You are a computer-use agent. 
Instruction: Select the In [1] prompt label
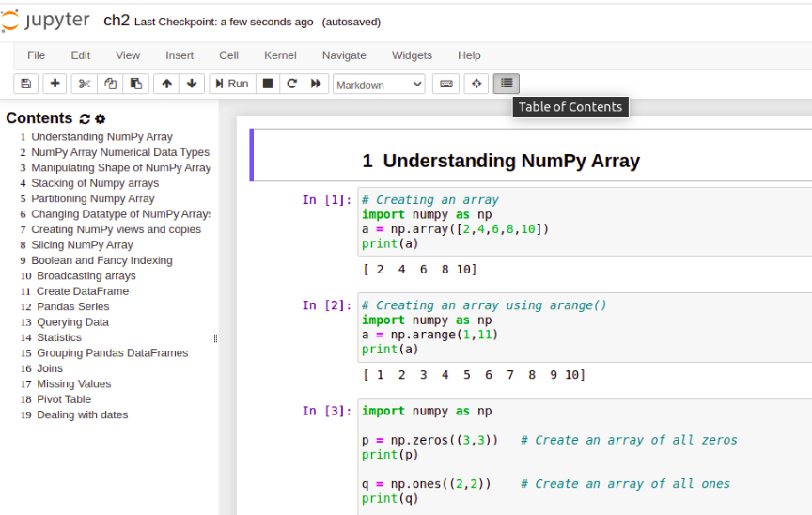[x=327, y=200]
